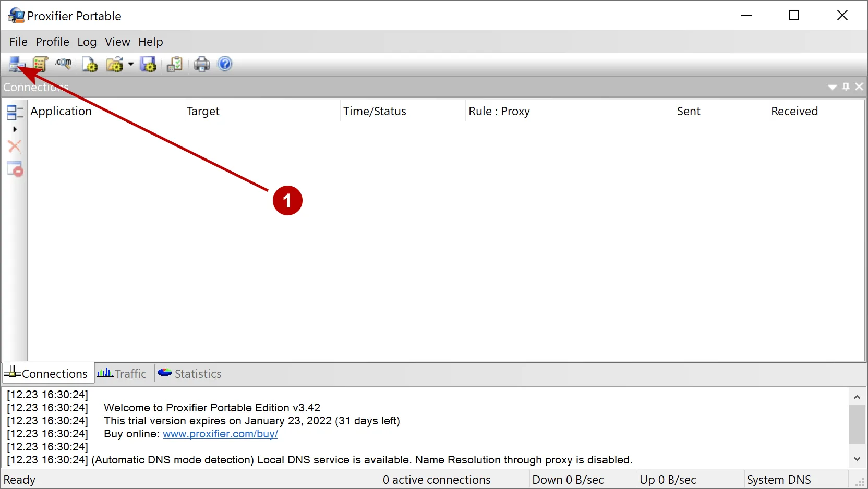Click the log scroll-down arrow button
This screenshot has width=868, height=489.
click(857, 459)
